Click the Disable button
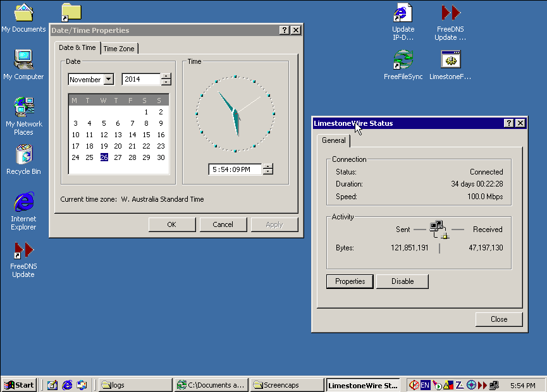547x392 pixels. pos(403,281)
